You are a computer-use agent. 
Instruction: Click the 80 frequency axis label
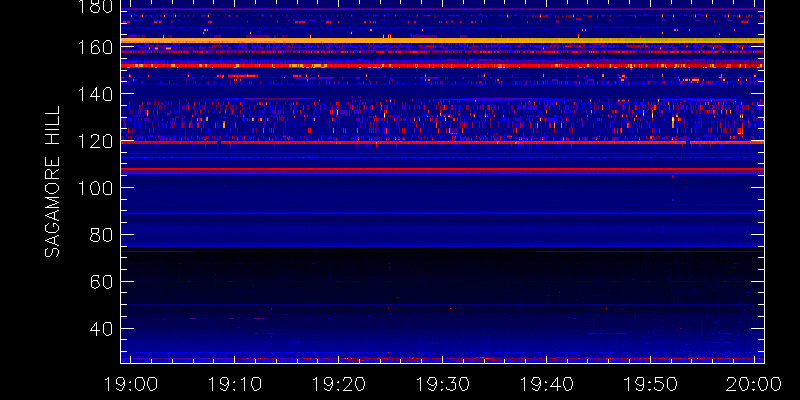101,235
